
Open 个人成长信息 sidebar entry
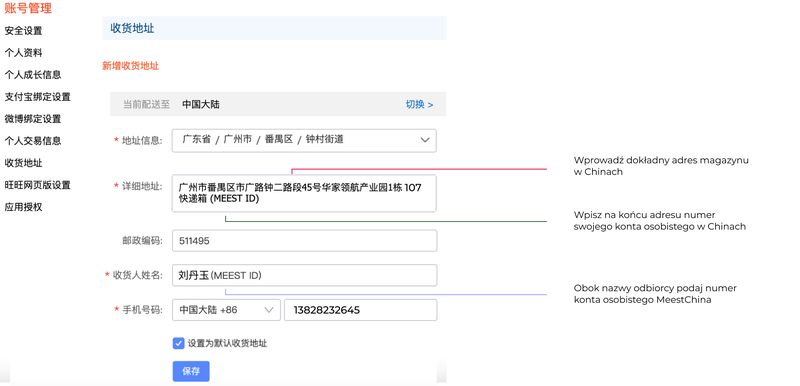[33, 74]
